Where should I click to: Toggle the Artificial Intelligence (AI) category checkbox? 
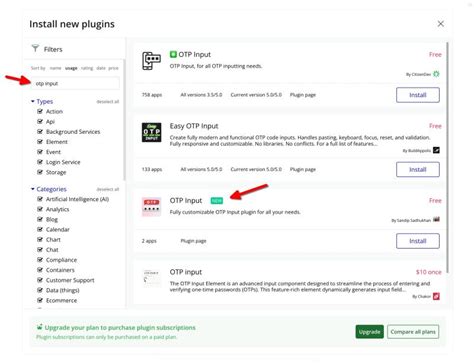click(x=40, y=199)
